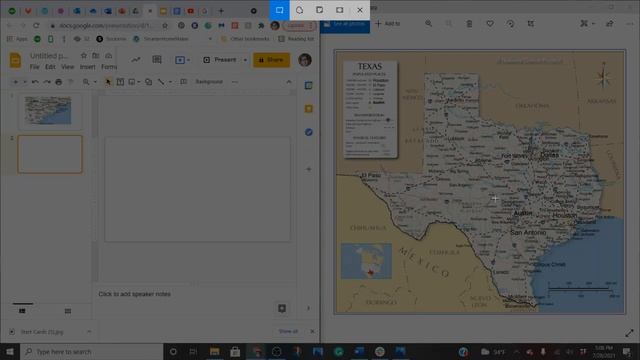640x360 pixels.
Task: Click Zoom in icon in Photos app
Action: click(x=429, y=24)
